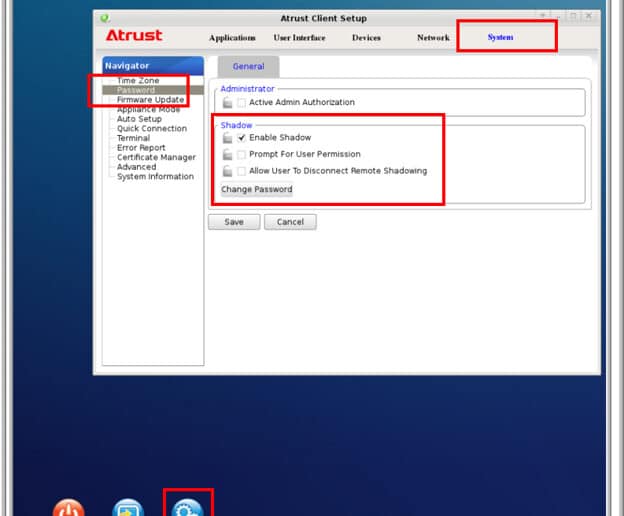624x516 pixels.
Task: Click the red power icon on desktop
Action: click(68, 508)
